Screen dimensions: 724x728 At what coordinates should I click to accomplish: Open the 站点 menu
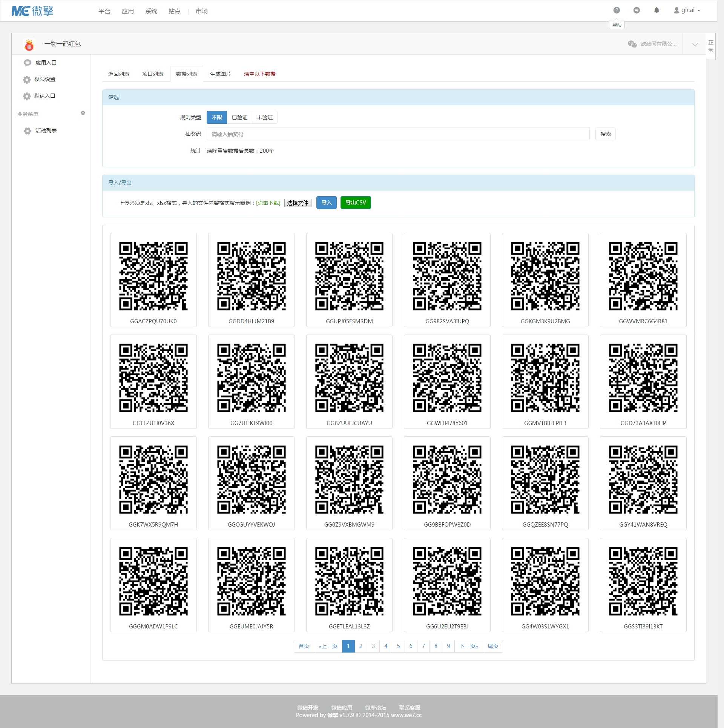(x=175, y=11)
